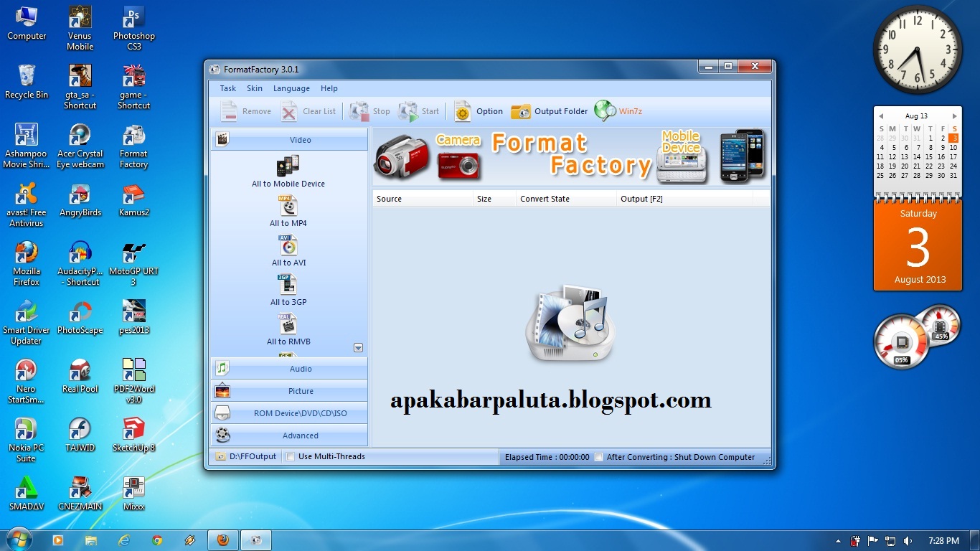Enable After Converting Shut Down checkbox
The image size is (980, 551).
click(x=599, y=457)
